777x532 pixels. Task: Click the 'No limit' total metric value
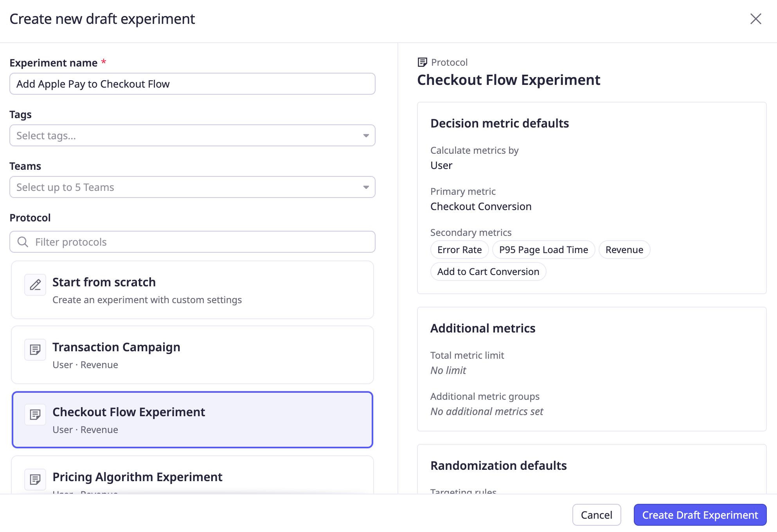point(448,370)
